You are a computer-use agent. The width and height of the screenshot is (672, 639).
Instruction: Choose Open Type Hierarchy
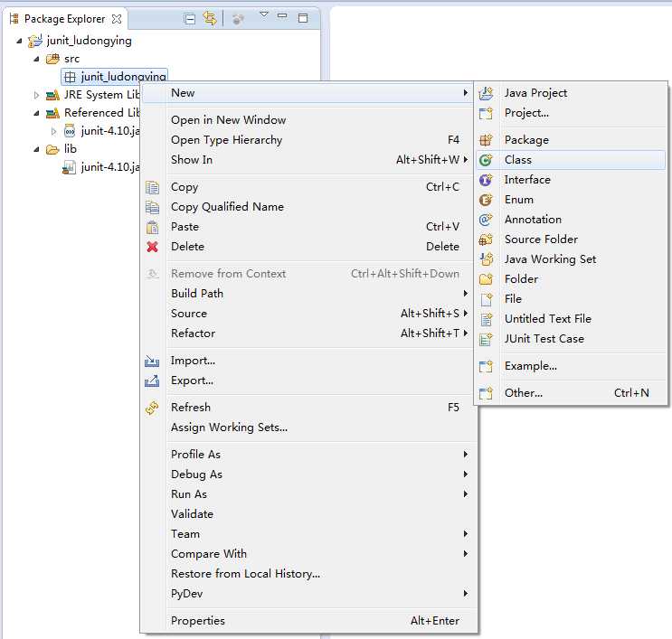coord(308,139)
